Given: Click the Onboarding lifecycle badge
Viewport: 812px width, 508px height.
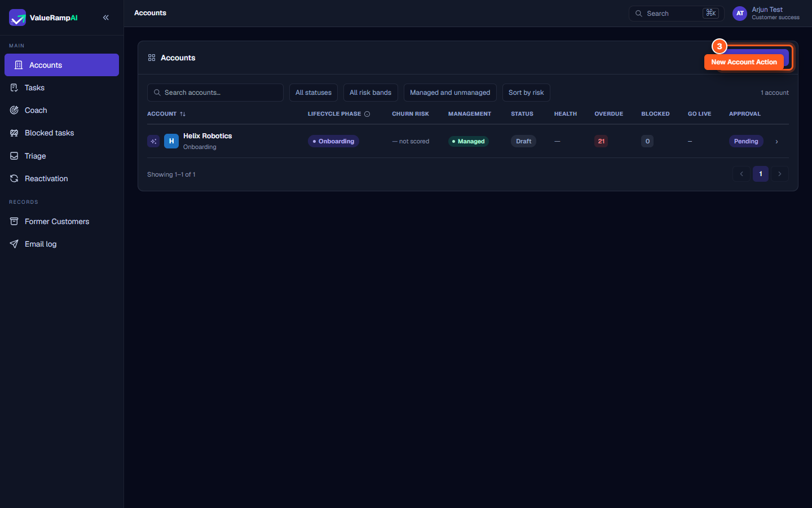Looking at the screenshot, I should click(333, 141).
